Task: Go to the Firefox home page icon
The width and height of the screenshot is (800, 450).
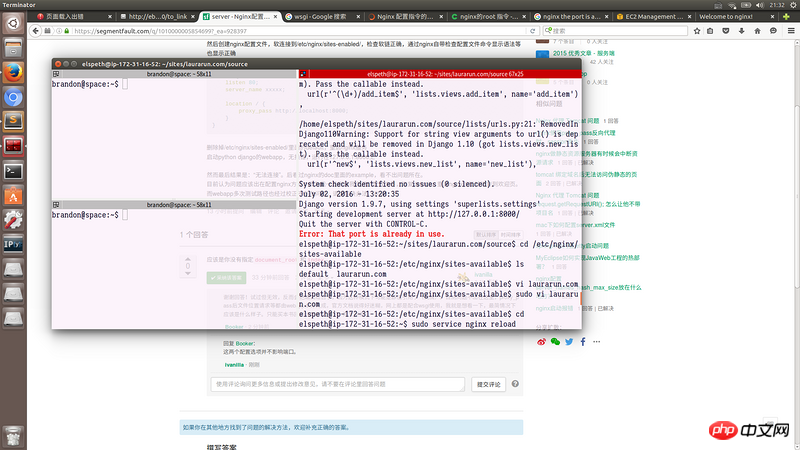Action: pos(757,31)
